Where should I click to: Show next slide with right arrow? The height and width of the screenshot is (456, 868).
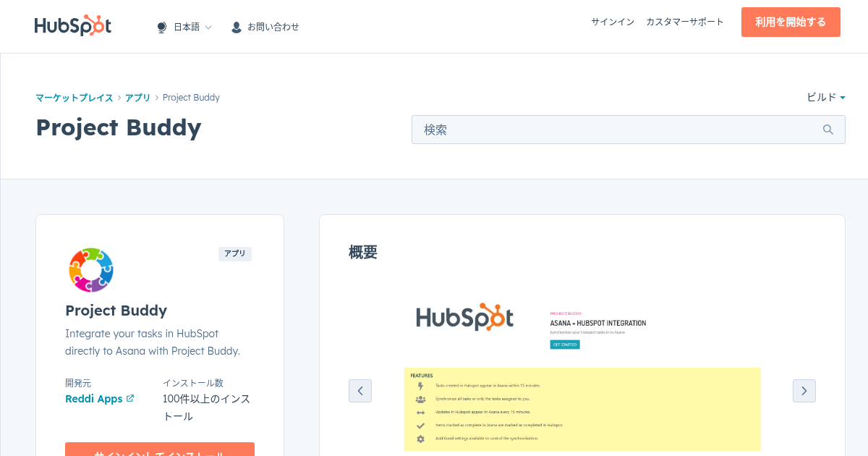(804, 391)
